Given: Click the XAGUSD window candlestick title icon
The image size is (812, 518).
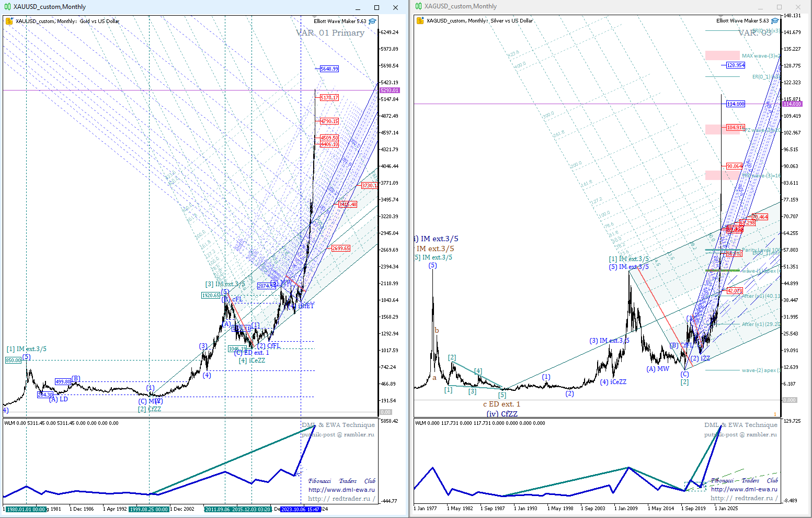Looking at the screenshot, I should click(418, 6).
